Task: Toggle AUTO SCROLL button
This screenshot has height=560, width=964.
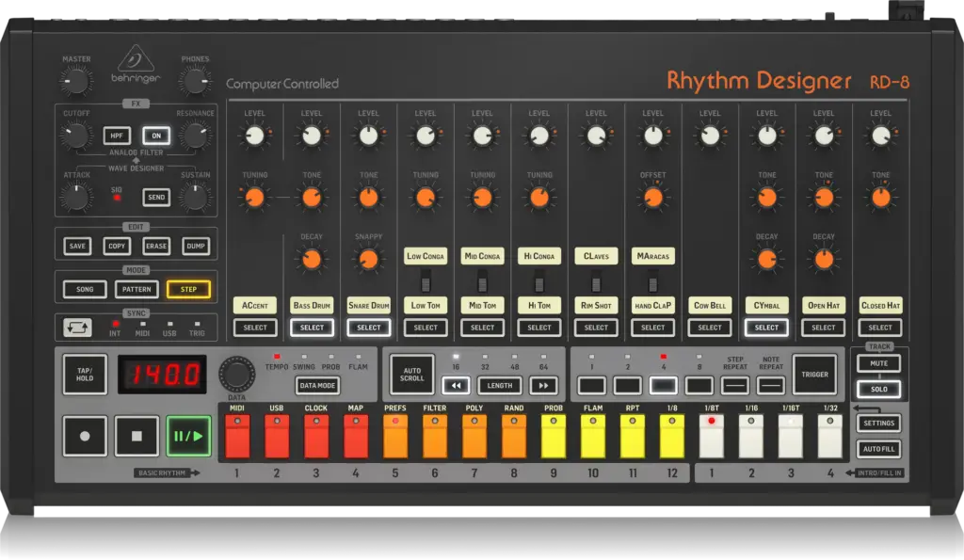Action: (x=412, y=375)
